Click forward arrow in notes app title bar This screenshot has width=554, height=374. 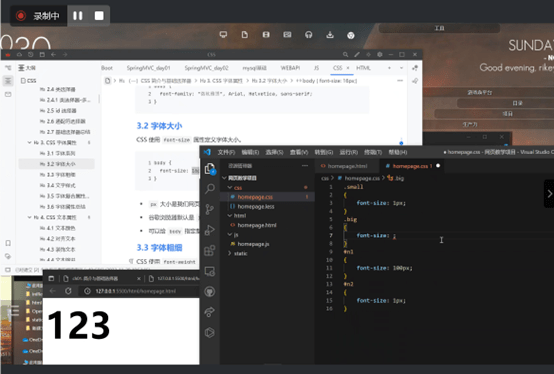(x=65, y=54)
